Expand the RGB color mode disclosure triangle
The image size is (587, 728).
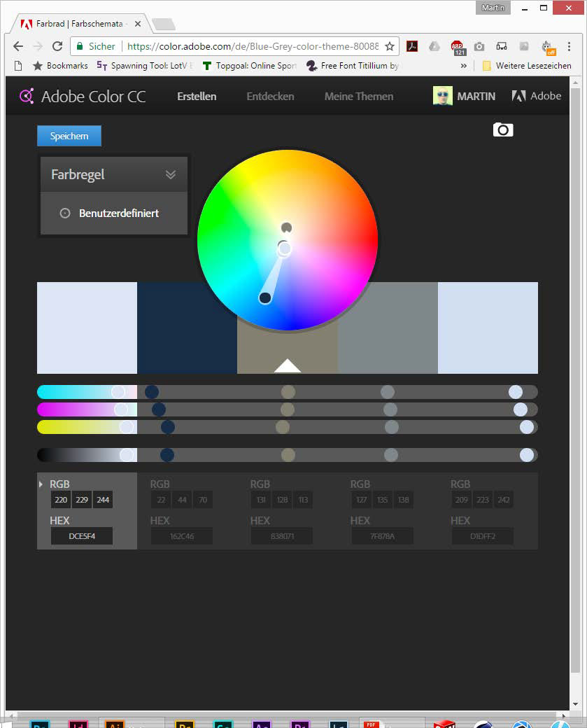(41, 484)
